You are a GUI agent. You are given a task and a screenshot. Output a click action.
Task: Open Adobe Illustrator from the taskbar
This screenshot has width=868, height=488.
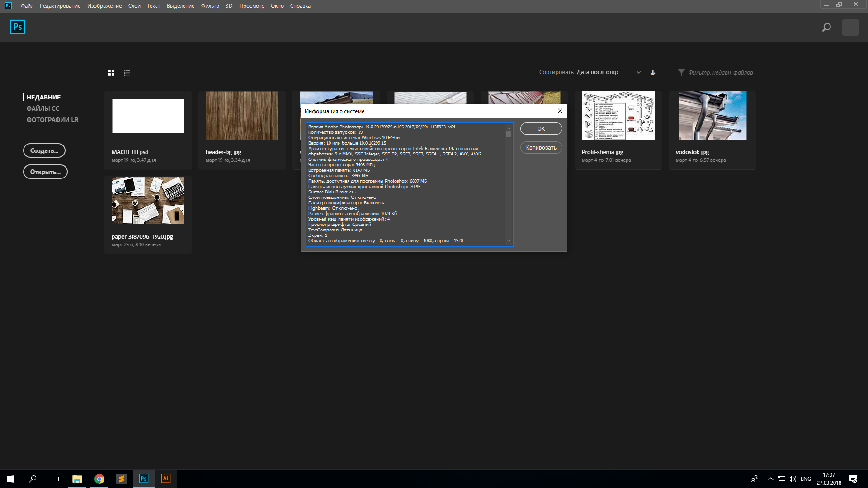tap(166, 479)
